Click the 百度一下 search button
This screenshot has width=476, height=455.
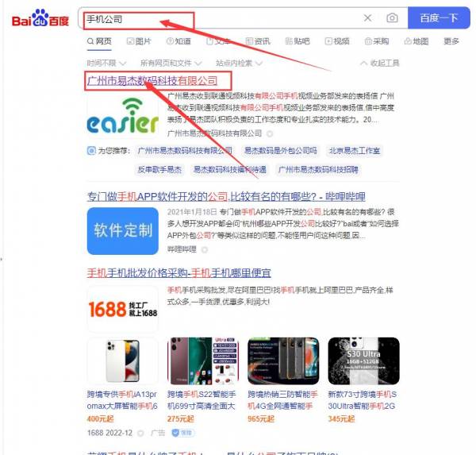pyautogui.click(x=439, y=18)
